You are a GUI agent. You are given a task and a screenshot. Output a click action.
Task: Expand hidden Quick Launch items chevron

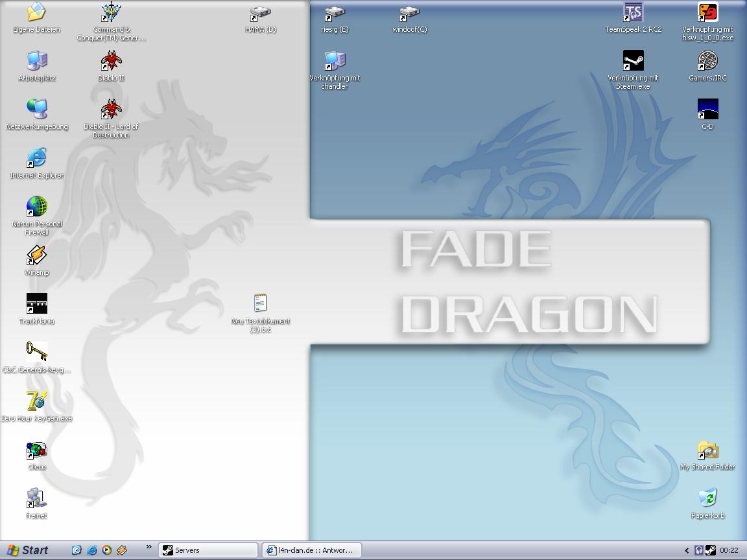(x=148, y=548)
